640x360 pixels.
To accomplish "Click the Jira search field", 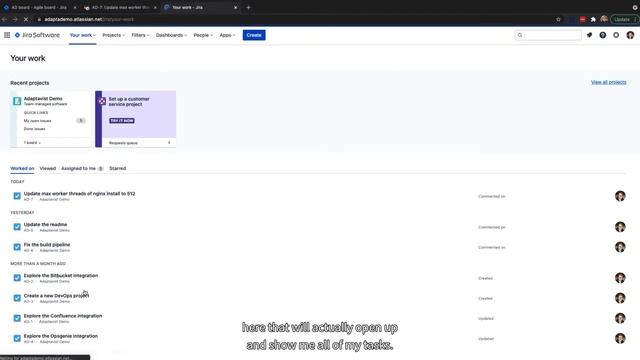I will 548,35.
